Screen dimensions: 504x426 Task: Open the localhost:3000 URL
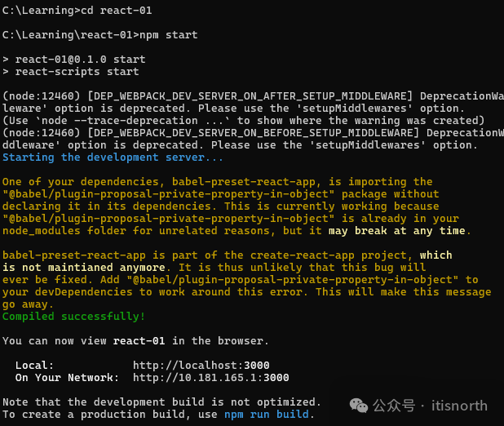click(x=201, y=365)
